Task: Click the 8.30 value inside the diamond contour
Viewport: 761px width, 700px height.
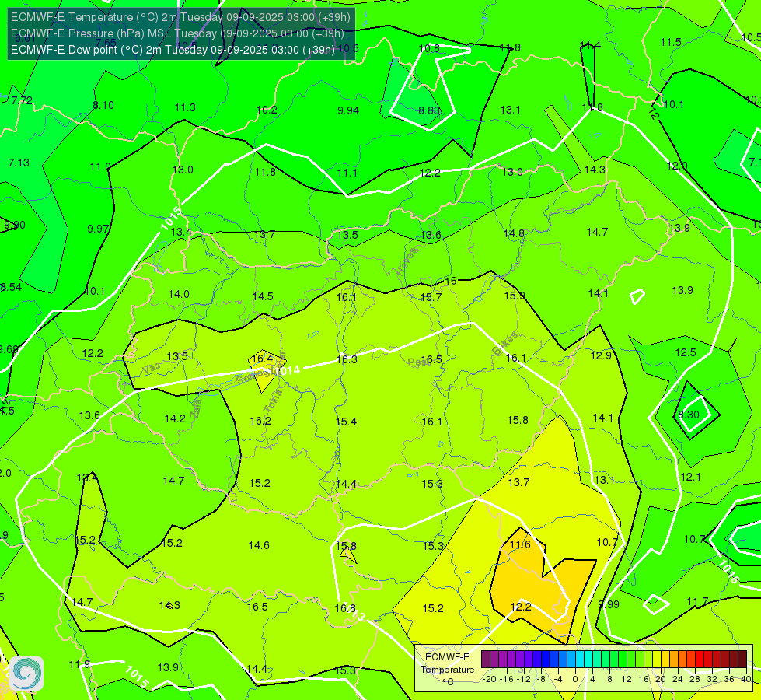Action: pyautogui.click(x=688, y=415)
